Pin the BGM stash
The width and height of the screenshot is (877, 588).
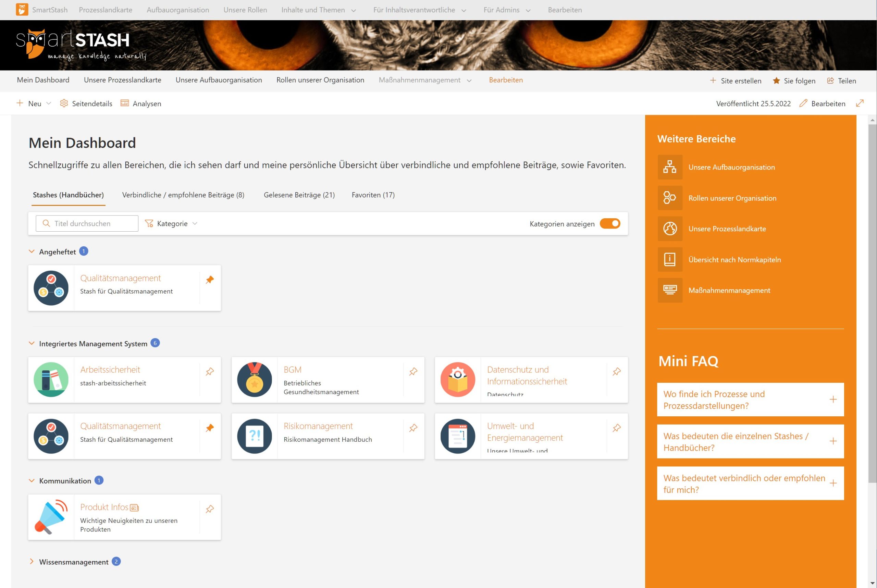[x=413, y=371]
